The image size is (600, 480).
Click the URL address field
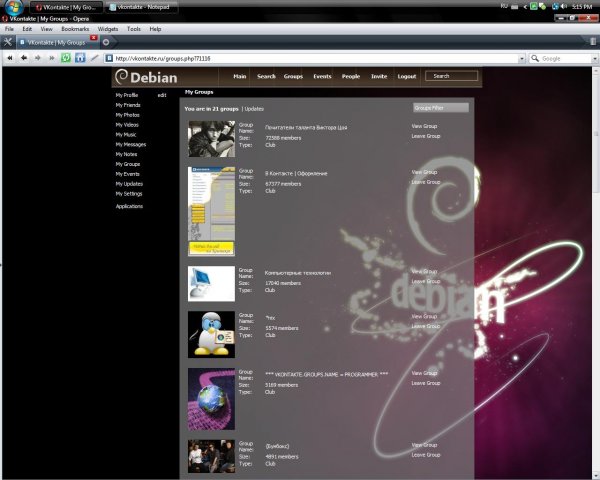coord(316,58)
